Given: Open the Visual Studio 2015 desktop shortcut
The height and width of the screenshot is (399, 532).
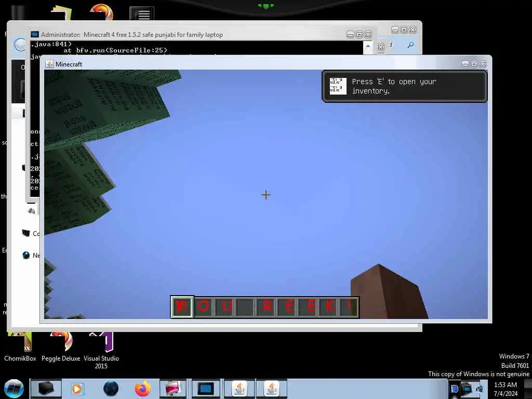Looking at the screenshot, I should 101,351.
